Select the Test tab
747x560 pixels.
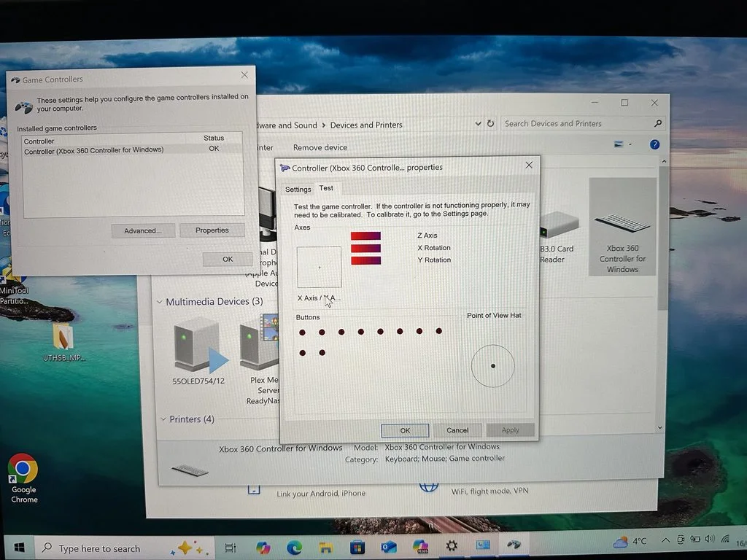pos(326,188)
